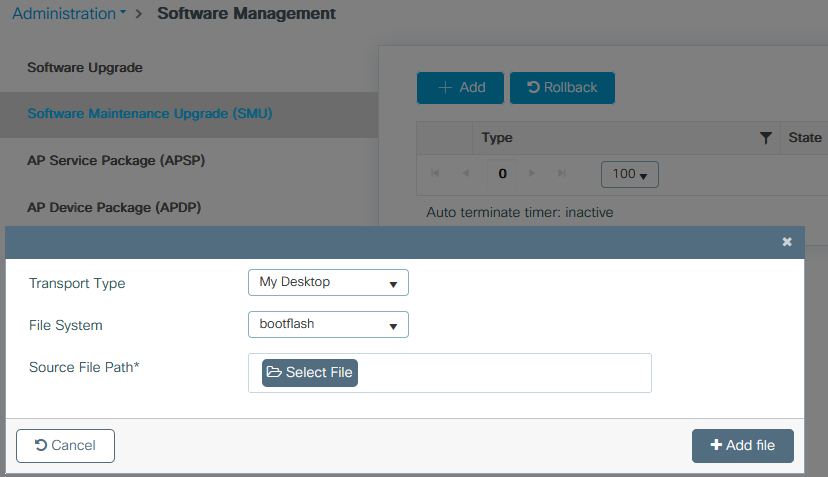
Task: Close the add file dialog
Action: (787, 242)
